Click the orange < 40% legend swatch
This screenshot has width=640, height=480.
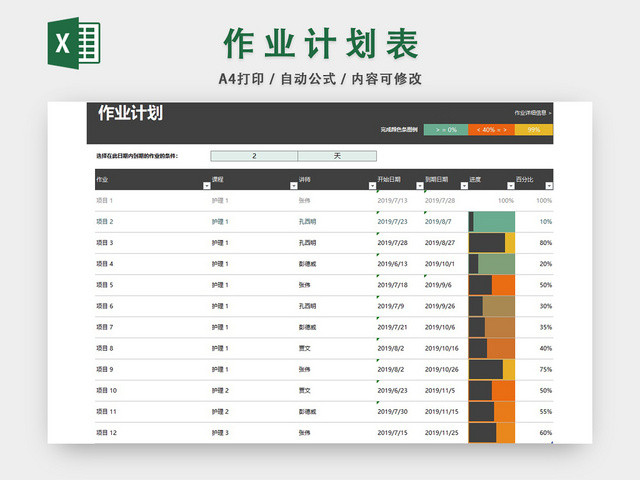[491, 130]
